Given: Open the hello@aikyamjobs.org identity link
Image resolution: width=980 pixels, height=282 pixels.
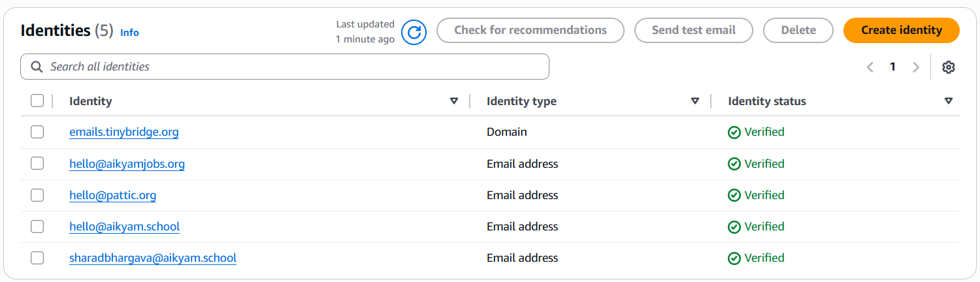Looking at the screenshot, I should point(127,164).
